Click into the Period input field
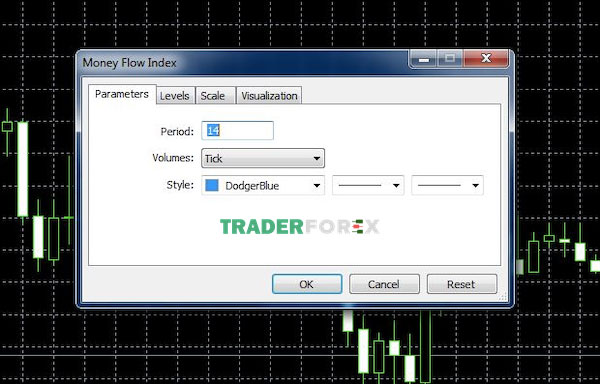This screenshot has width=600, height=384. click(x=237, y=130)
